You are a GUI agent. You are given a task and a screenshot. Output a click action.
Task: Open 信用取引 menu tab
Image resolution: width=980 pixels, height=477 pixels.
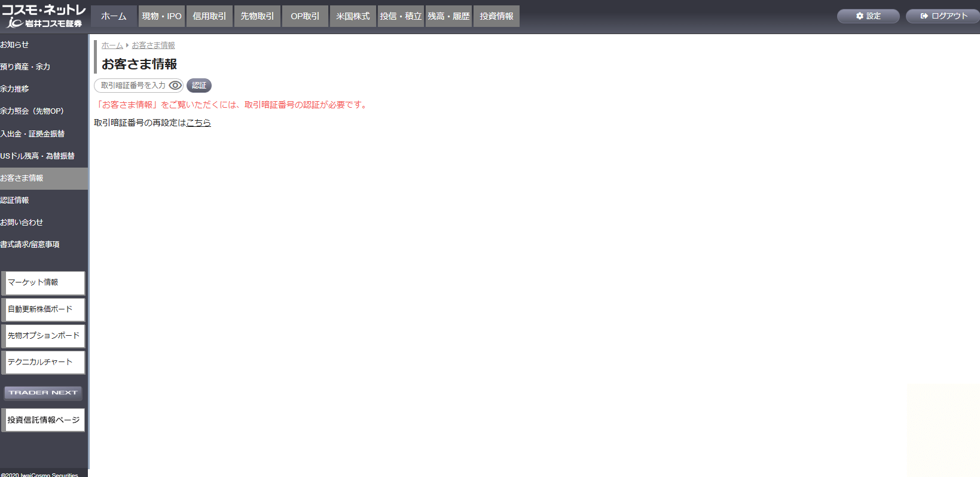pyautogui.click(x=209, y=16)
